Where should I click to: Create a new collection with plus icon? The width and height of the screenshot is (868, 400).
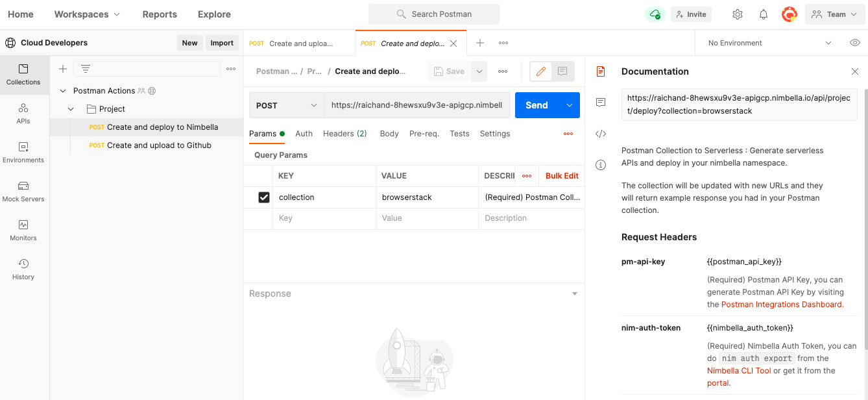click(63, 69)
